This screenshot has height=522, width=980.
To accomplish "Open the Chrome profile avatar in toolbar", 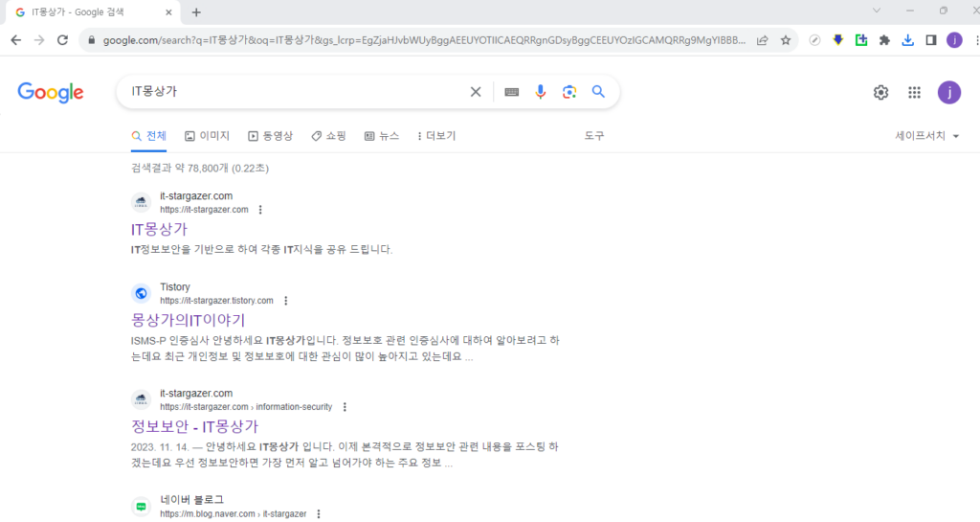I will tap(954, 40).
